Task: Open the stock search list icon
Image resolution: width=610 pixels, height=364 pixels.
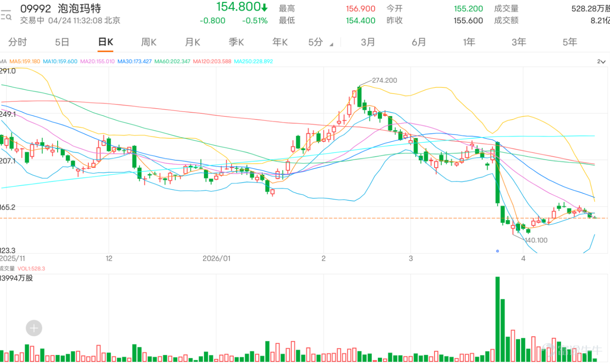Action: (6, 14)
